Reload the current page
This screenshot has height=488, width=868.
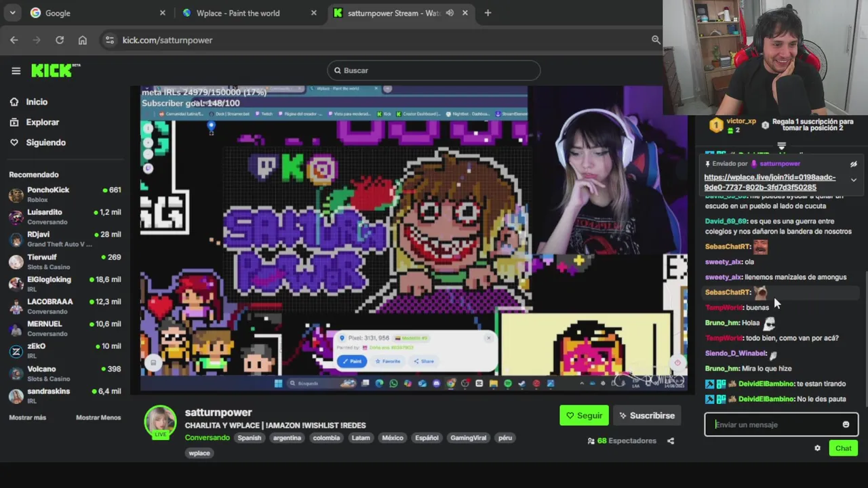(60, 40)
